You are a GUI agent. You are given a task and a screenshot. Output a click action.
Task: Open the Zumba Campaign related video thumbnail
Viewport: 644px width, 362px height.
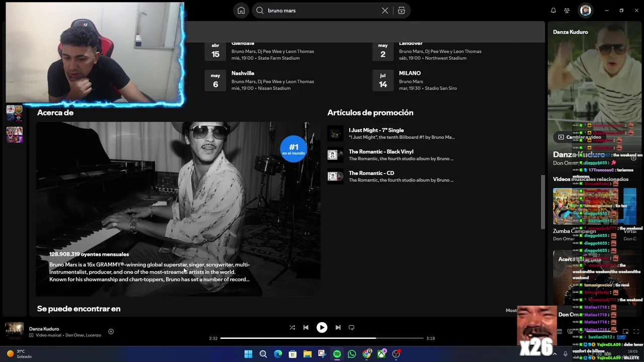pos(586,206)
